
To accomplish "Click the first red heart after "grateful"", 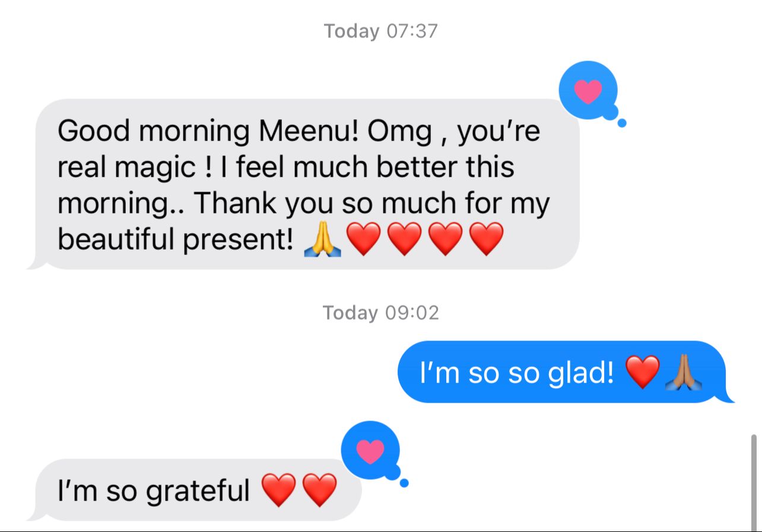I will tap(279, 490).
